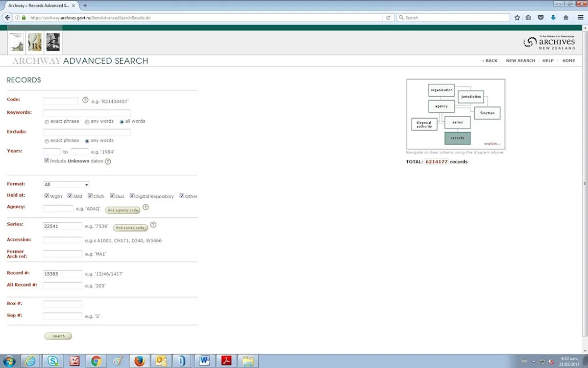
Task: Select Exclude exact phrase radio option
Action: [x=47, y=141]
